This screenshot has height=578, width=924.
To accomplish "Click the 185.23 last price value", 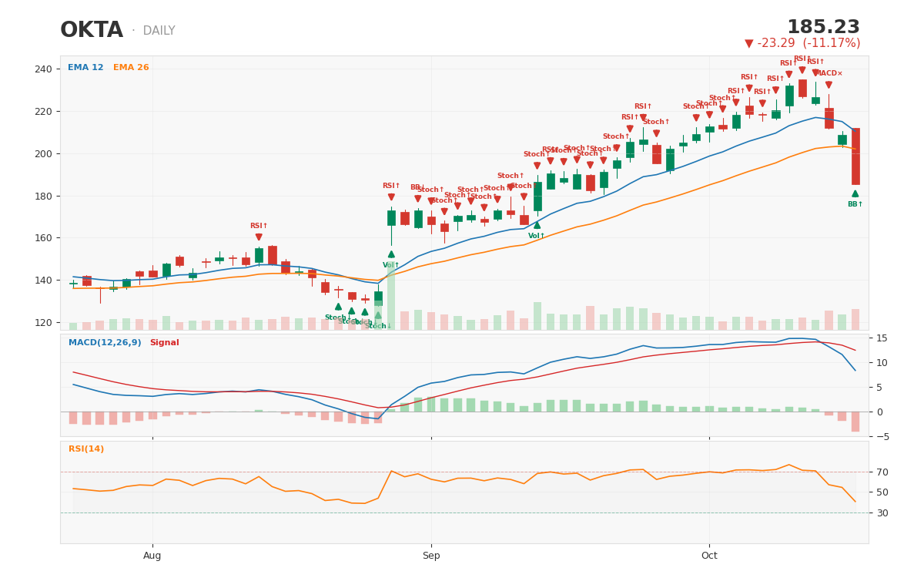I will 823,28.
